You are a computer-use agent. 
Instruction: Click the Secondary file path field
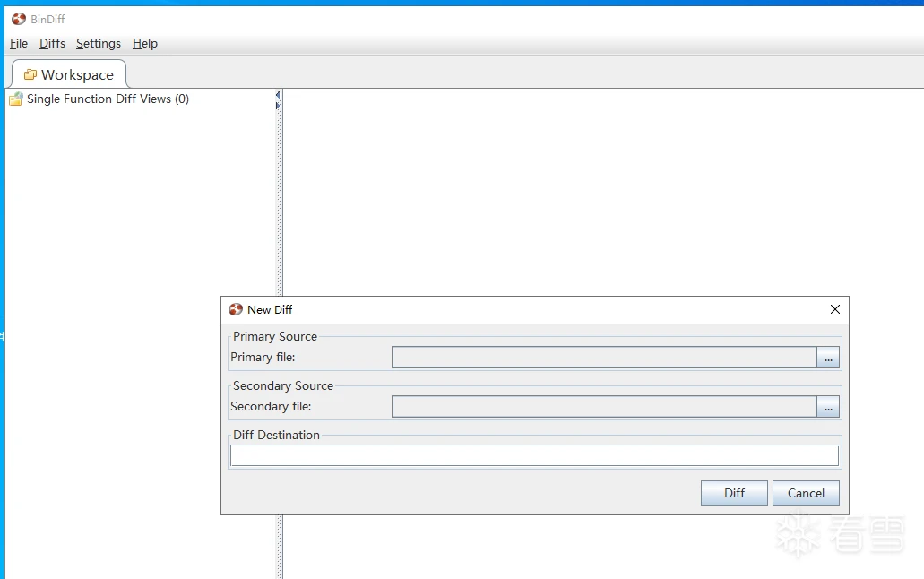603,407
